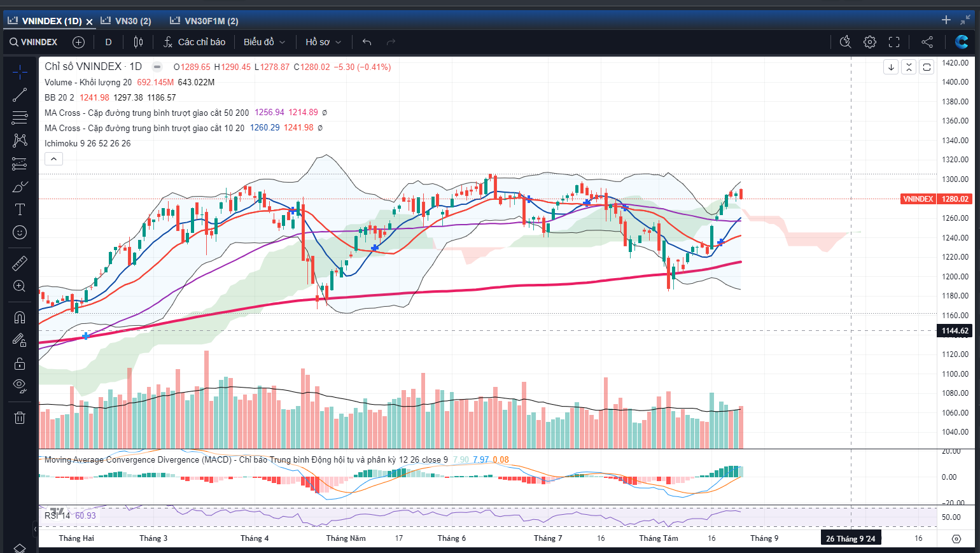Click the redo arrow

391,42
